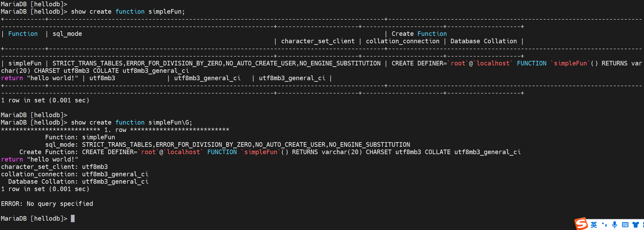Click "simpleFun" value in the table row

click(x=25, y=63)
